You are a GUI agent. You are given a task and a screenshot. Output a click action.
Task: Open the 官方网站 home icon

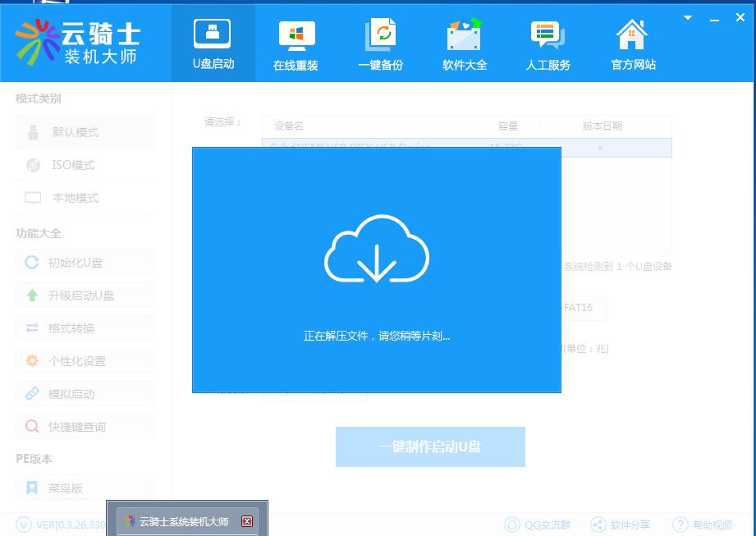633,44
